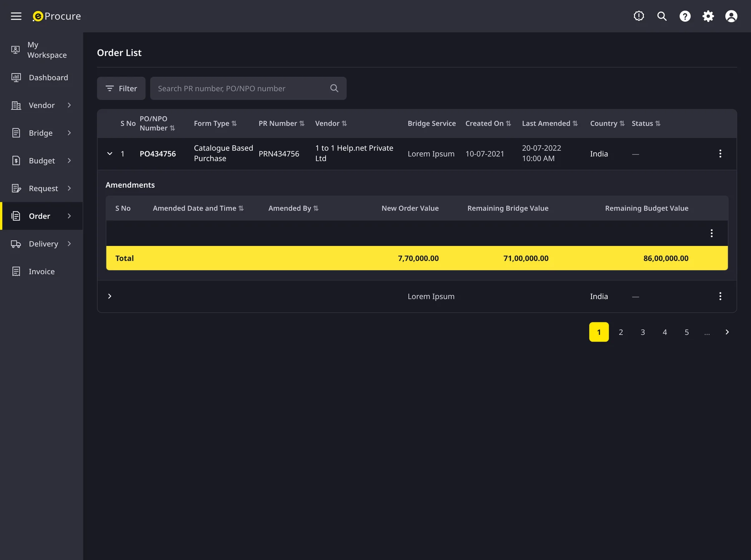This screenshot has width=751, height=560.
Task: Click the search icon inside the PR search box
Action: (334, 88)
